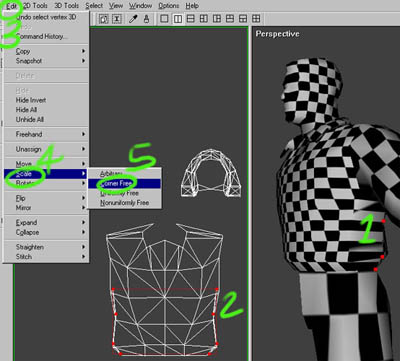Select the stamp brush tool icon

pos(146,19)
